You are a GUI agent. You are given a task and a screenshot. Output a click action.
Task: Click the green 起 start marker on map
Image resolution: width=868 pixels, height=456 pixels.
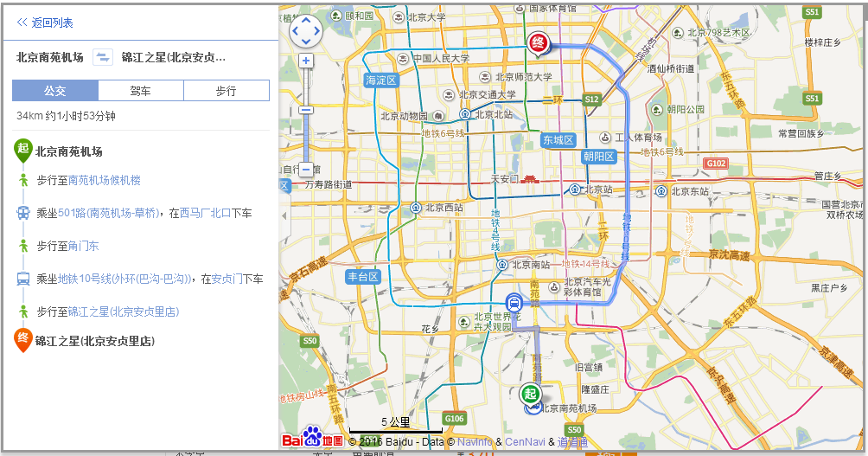tap(531, 394)
